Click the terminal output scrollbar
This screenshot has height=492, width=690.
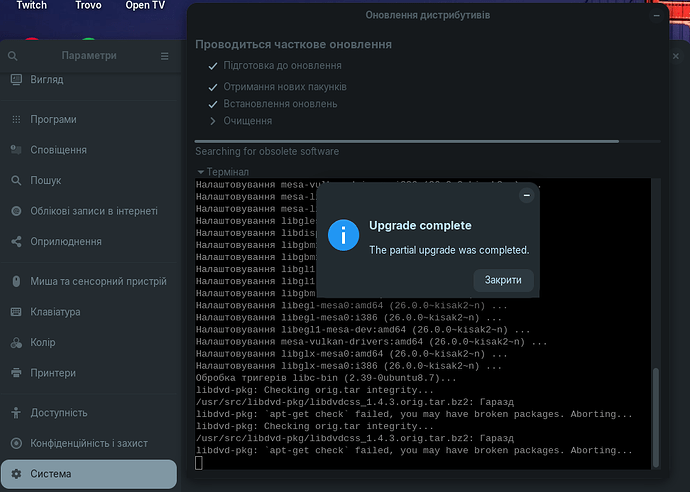tap(656, 410)
